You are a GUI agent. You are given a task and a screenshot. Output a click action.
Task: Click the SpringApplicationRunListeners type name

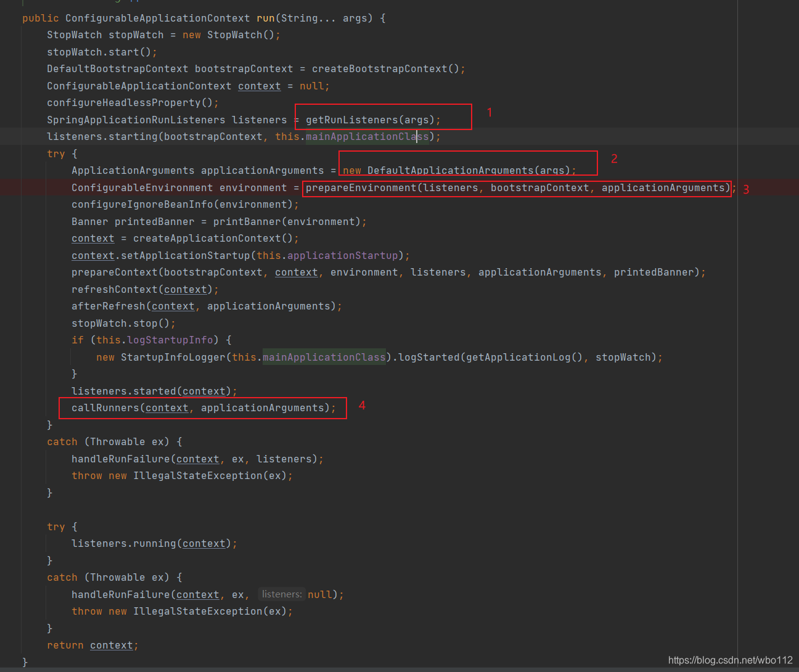tap(136, 120)
